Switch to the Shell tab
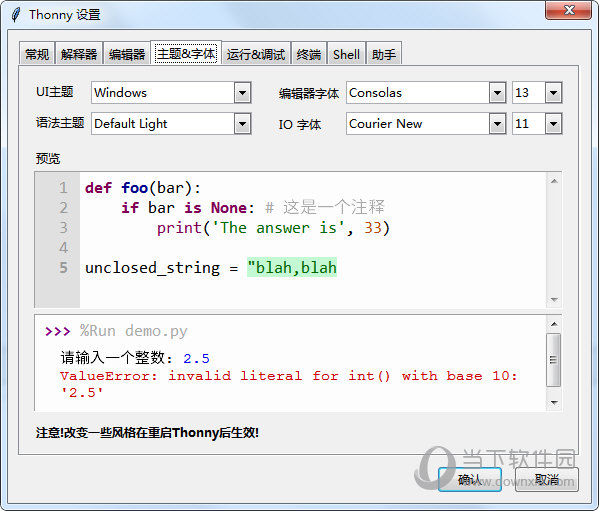 (346, 54)
